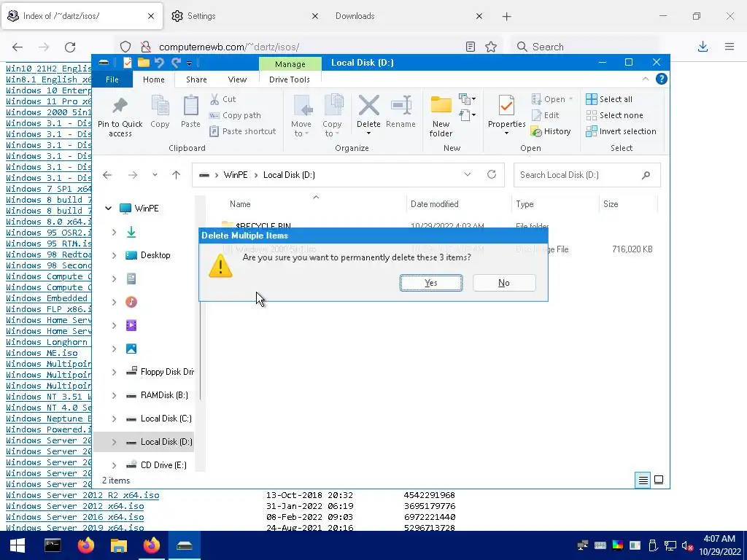This screenshot has width=747, height=560.
Task: Click the Properties checkmark icon
Action: point(506,106)
